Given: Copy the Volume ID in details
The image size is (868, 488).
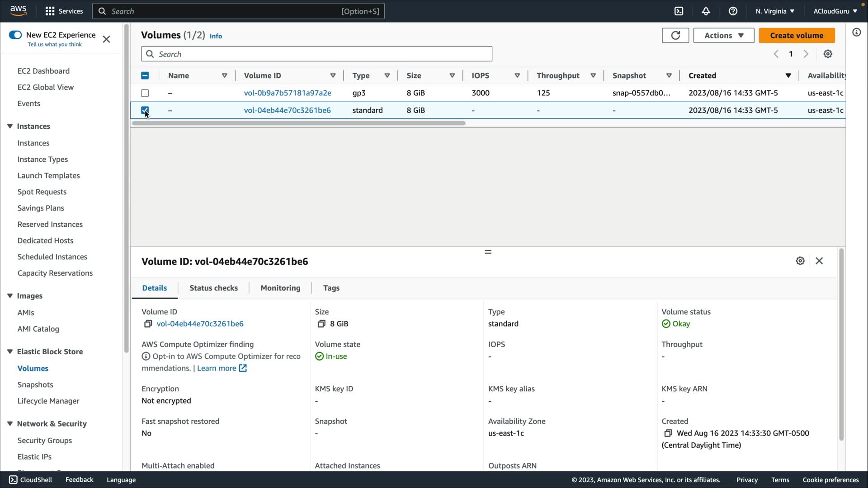Looking at the screenshot, I should click(148, 324).
